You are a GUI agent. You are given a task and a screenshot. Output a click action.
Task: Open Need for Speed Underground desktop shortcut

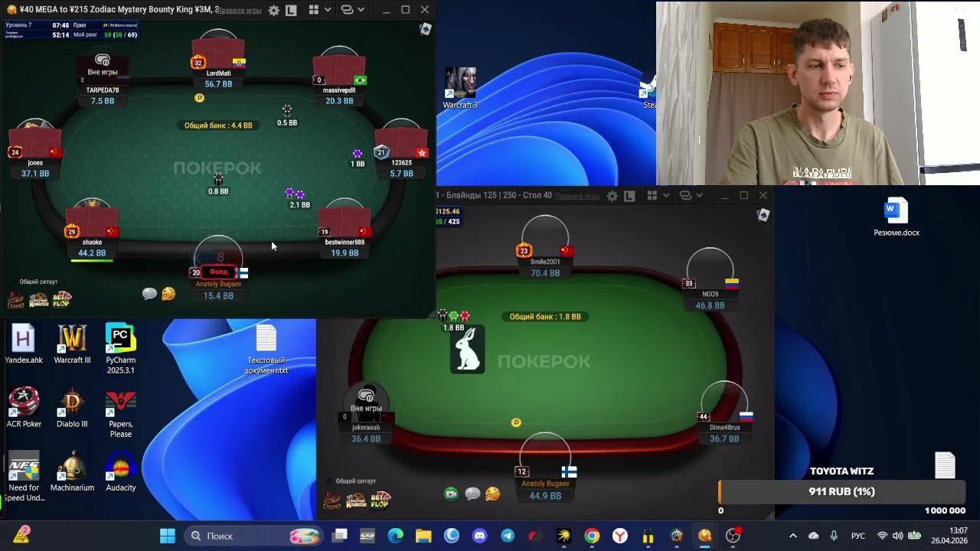click(x=24, y=477)
